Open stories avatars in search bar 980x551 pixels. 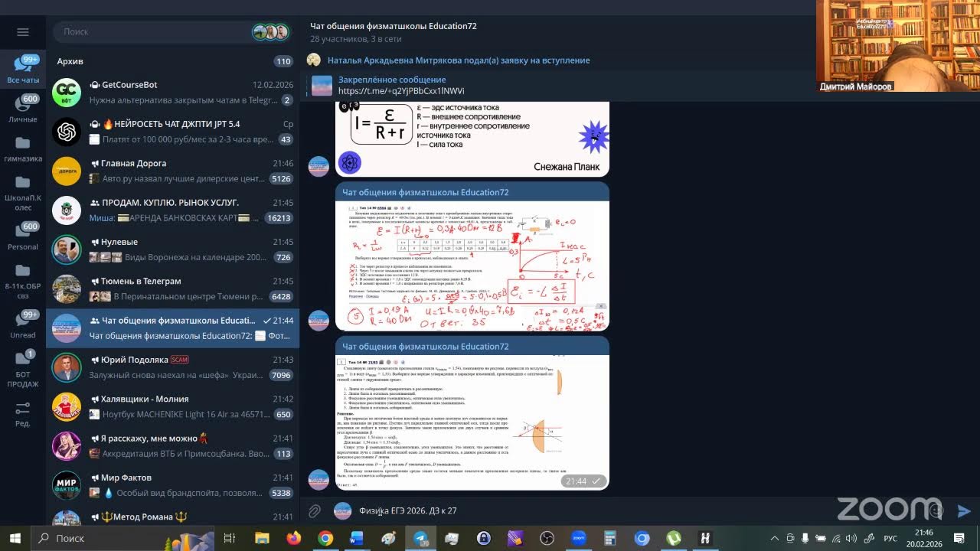point(270,32)
